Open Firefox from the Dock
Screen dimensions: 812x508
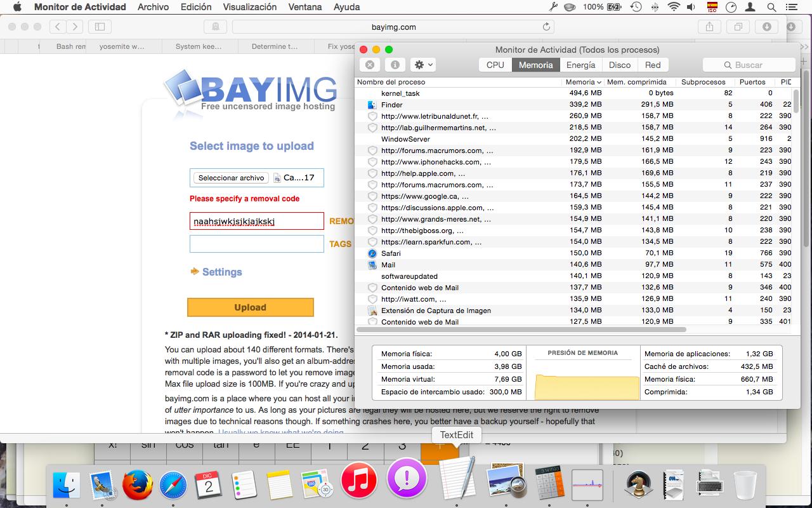(x=137, y=486)
